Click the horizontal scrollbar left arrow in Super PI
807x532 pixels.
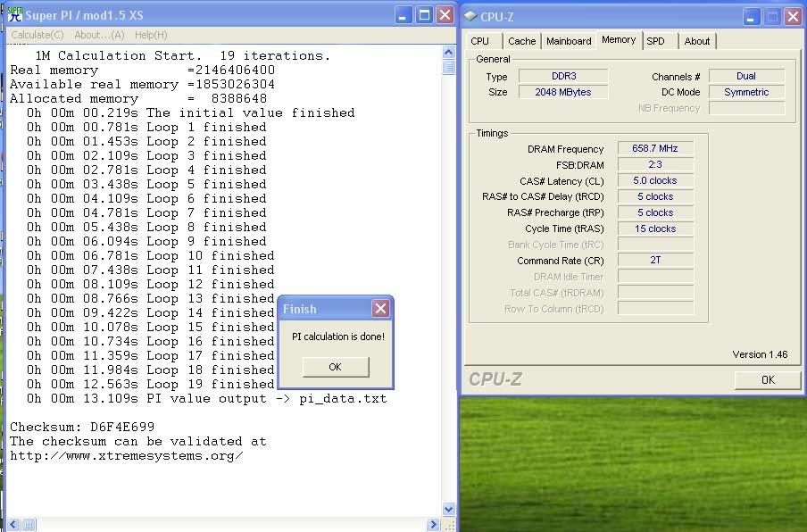(13, 524)
